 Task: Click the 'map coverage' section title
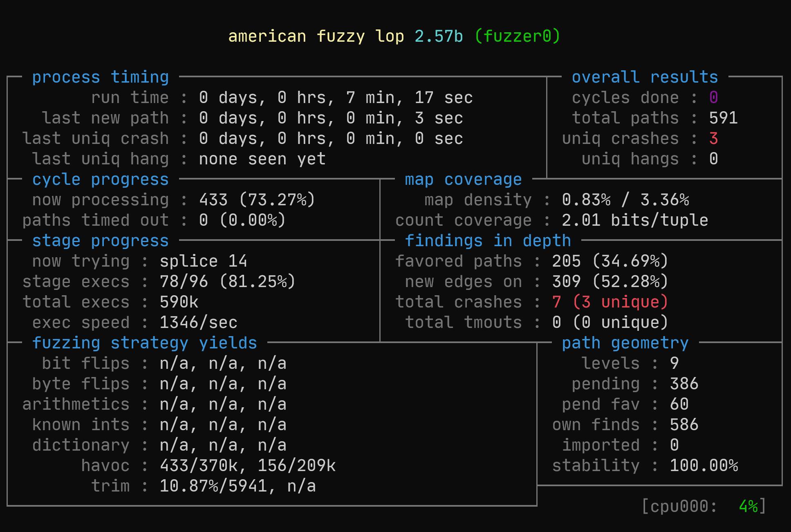click(463, 180)
